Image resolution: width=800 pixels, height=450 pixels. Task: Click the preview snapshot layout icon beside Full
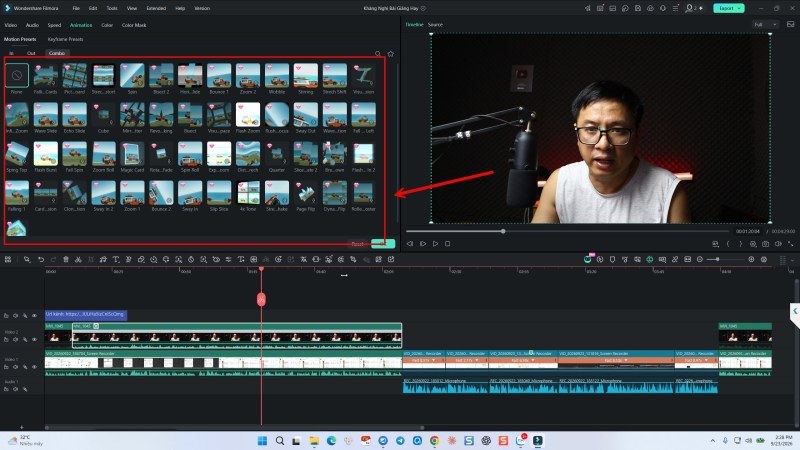[790, 24]
